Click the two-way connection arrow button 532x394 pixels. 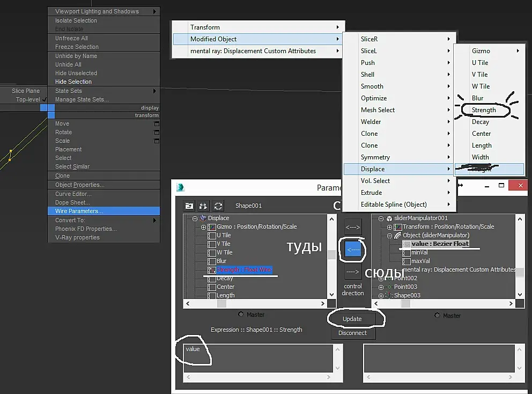tap(352, 227)
